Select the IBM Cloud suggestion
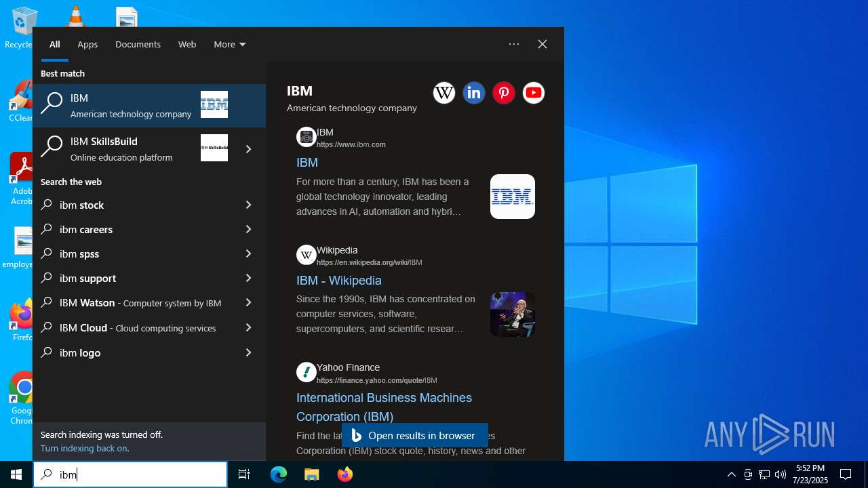 pyautogui.click(x=149, y=328)
